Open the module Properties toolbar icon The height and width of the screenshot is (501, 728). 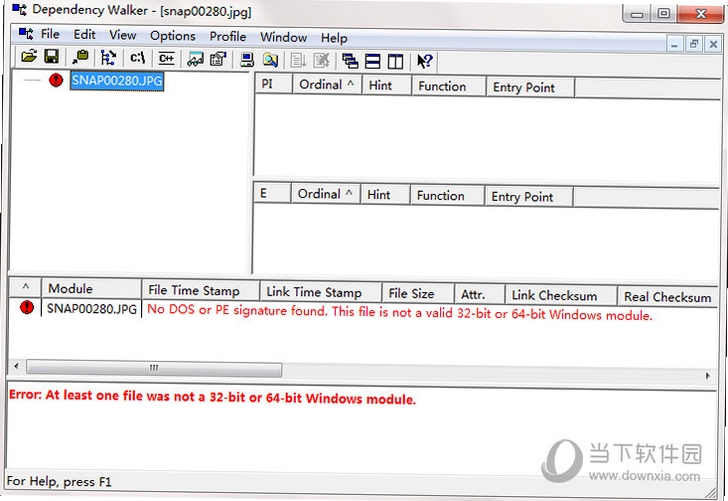coord(218,59)
